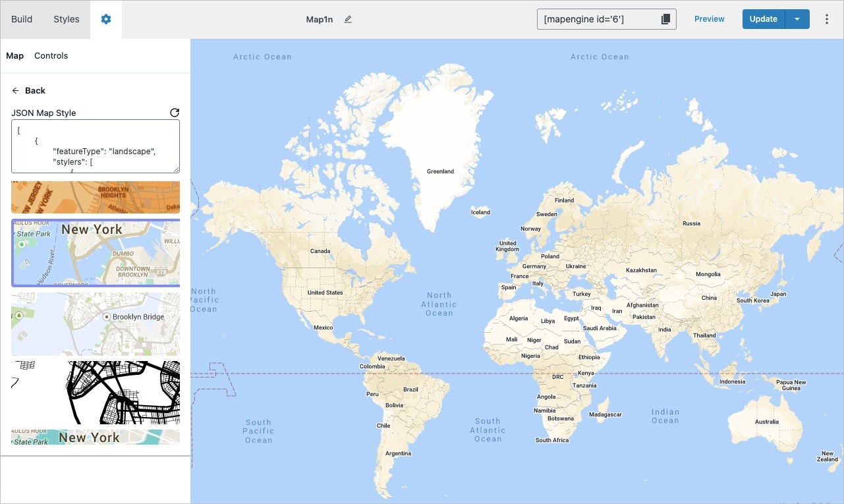844x504 pixels.
Task: Select the orange Brooklyn Heights map style
Action: (95, 195)
